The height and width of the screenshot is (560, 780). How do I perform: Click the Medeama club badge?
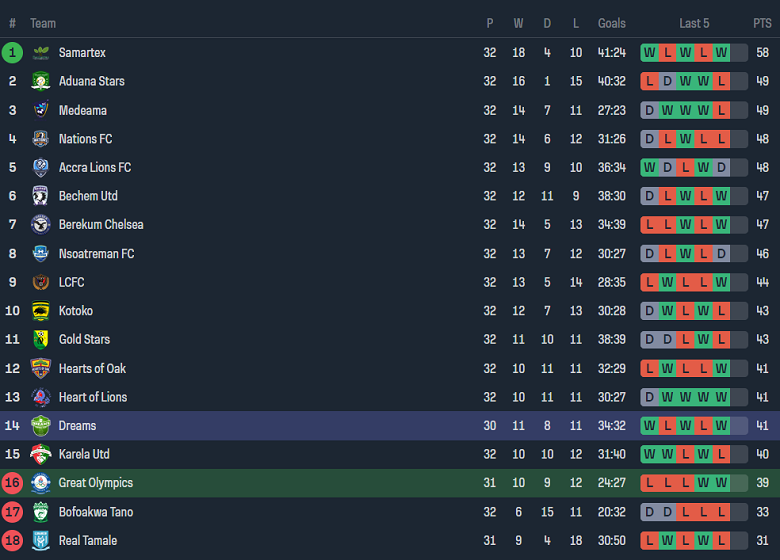[41, 110]
